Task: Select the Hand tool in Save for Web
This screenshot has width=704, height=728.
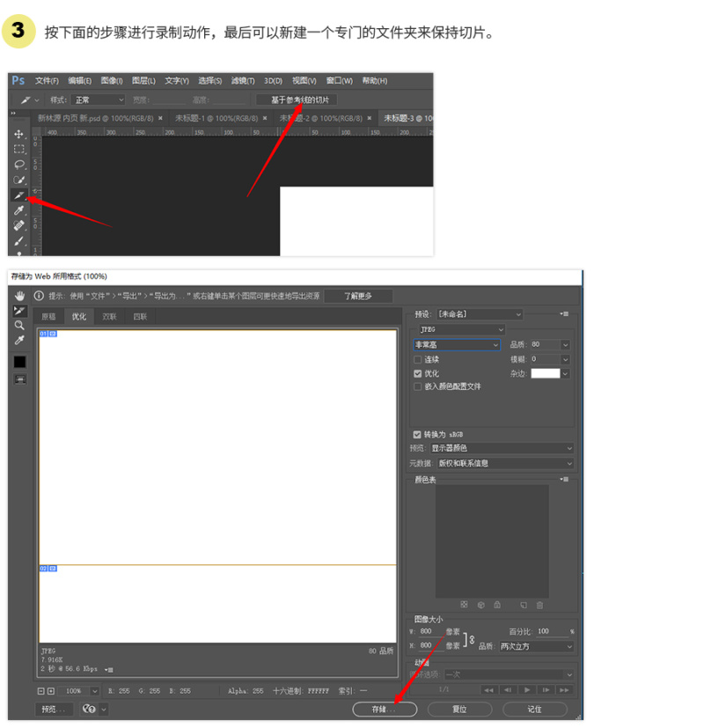Action: tap(19, 296)
